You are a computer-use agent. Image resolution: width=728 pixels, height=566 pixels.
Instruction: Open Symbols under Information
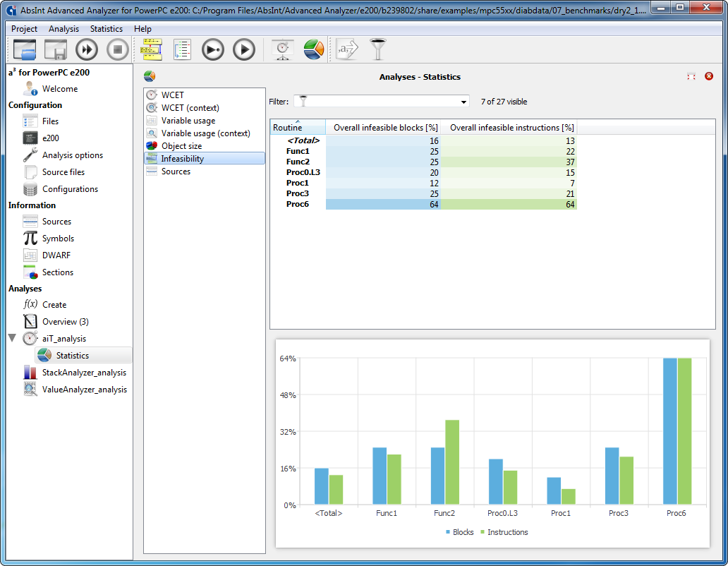(58, 239)
